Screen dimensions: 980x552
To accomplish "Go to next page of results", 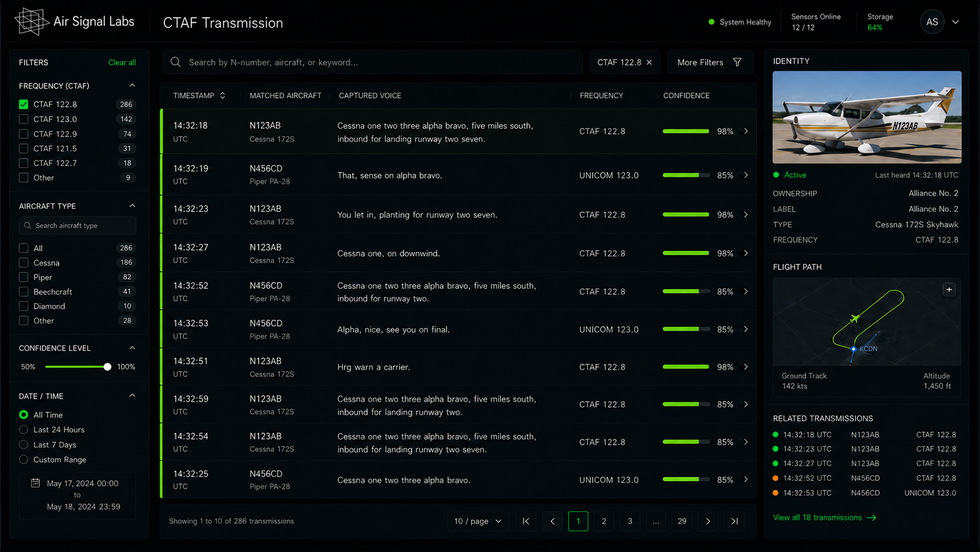I will (x=708, y=521).
